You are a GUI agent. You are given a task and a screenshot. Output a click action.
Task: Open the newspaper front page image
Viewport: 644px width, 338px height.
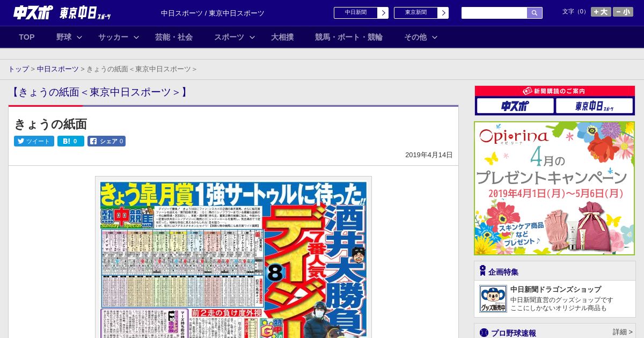click(233, 257)
